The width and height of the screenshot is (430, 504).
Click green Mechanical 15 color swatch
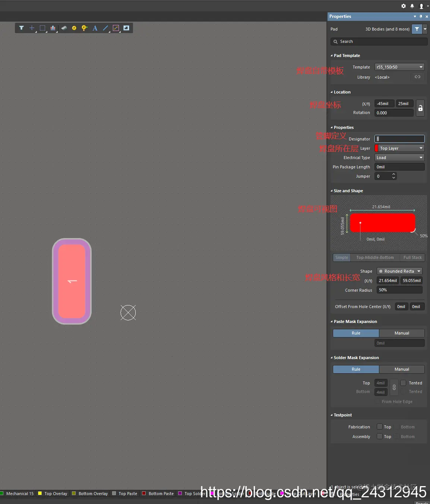coord(2,493)
